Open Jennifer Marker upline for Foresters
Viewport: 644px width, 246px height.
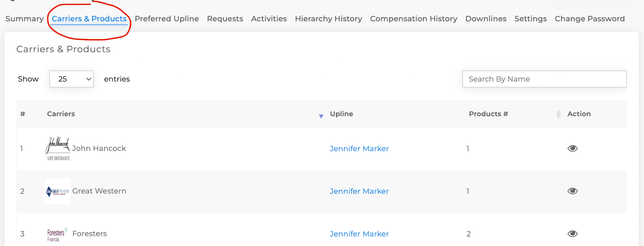(359, 234)
